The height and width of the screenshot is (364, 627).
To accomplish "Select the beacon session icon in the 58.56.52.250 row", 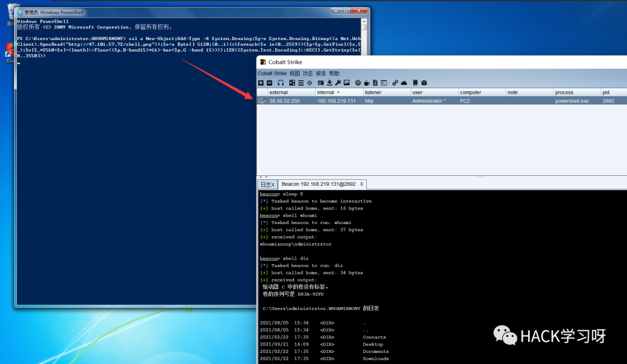I will [262, 101].
